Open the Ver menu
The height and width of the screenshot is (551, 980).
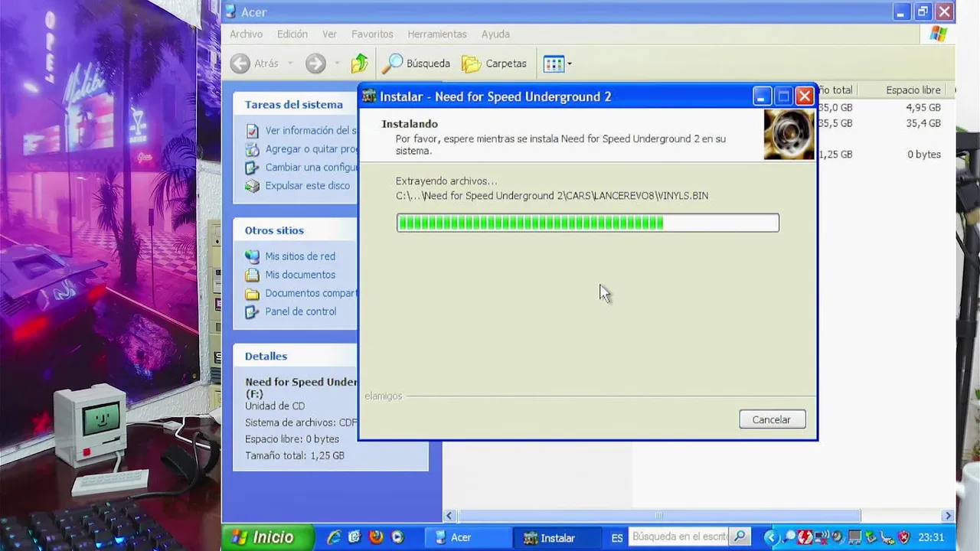click(x=329, y=34)
